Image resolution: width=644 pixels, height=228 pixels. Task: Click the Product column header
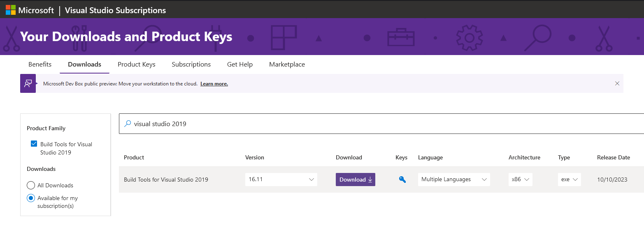tap(134, 157)
